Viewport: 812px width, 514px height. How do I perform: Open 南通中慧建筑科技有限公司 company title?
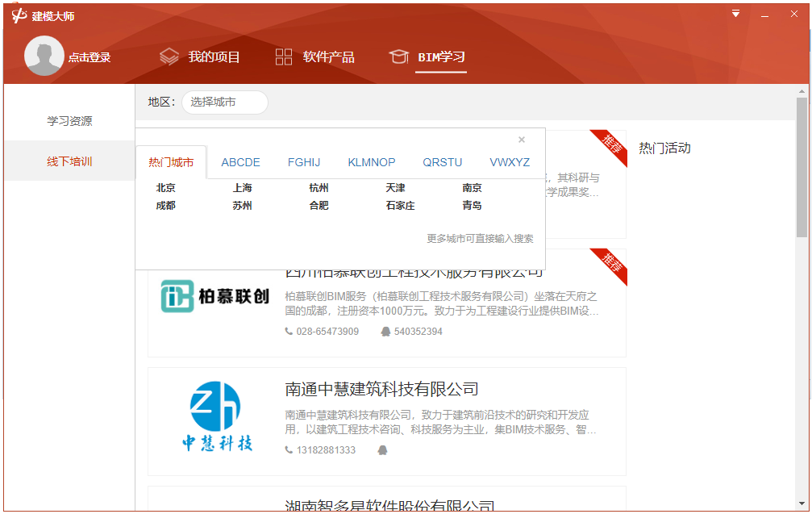click(381, 389)
